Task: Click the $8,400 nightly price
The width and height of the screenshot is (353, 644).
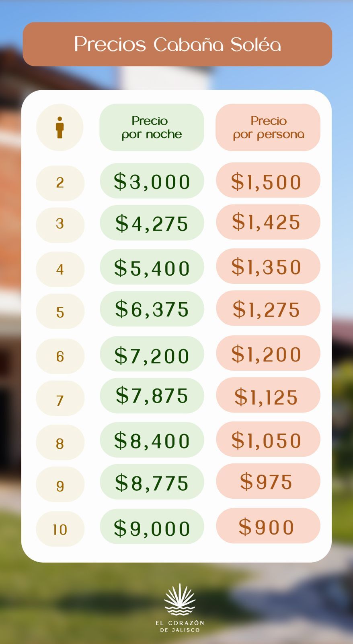Action: pyautogui.click(x=152, y=440)
